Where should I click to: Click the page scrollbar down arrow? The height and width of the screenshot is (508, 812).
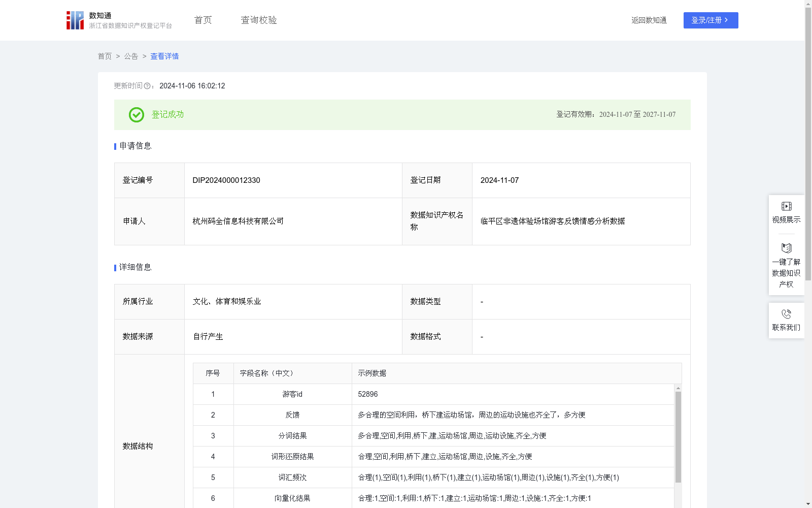(808, 504)
